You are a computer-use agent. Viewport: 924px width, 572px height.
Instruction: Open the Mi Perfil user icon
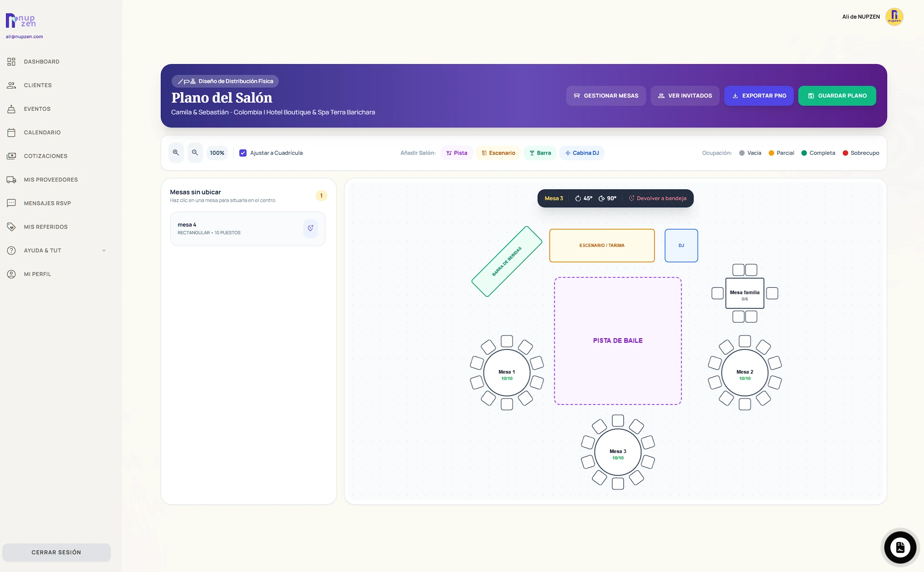click(x=11, y=274)
